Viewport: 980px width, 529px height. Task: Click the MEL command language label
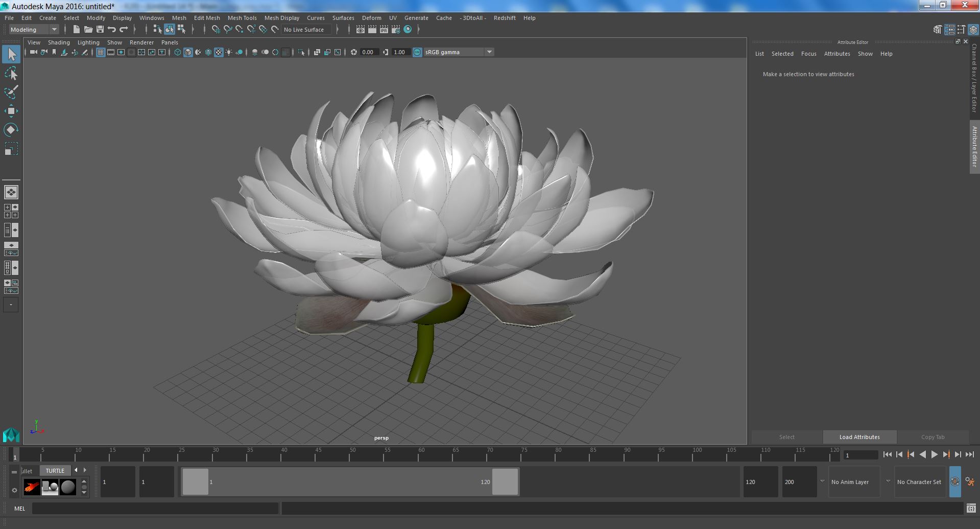(x=19, y=509)
